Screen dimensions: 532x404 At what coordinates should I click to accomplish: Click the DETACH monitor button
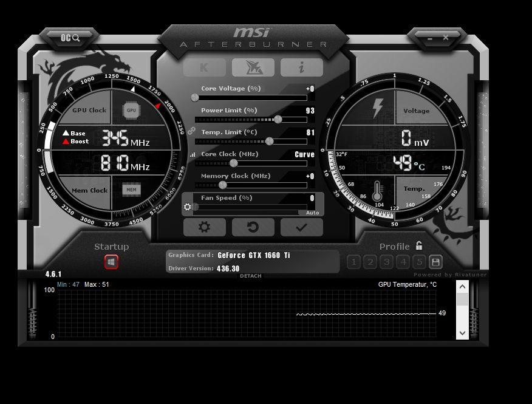click(x=251, y=276)
